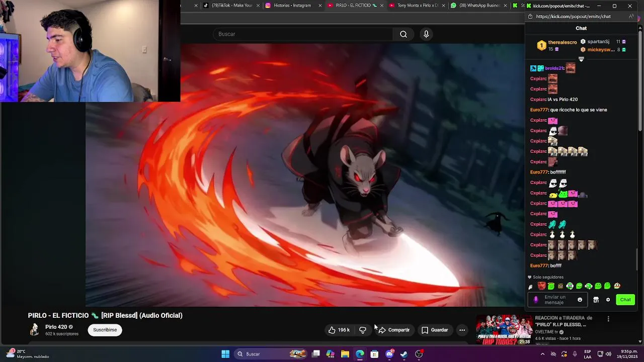Click the purple microphone icon in chat input
644x362 pixels.
tap(536, 300)
